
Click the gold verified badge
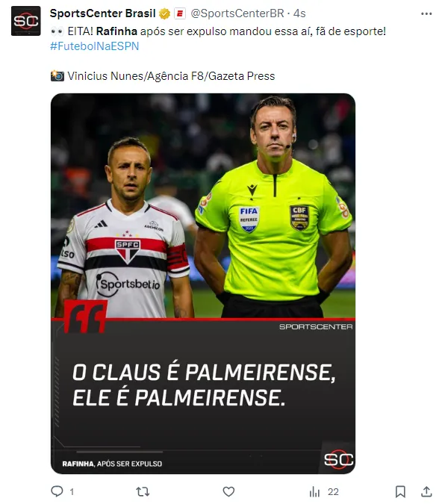164,14
